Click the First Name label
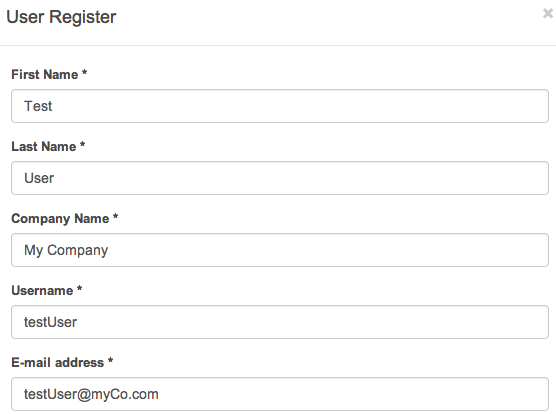 45,74
